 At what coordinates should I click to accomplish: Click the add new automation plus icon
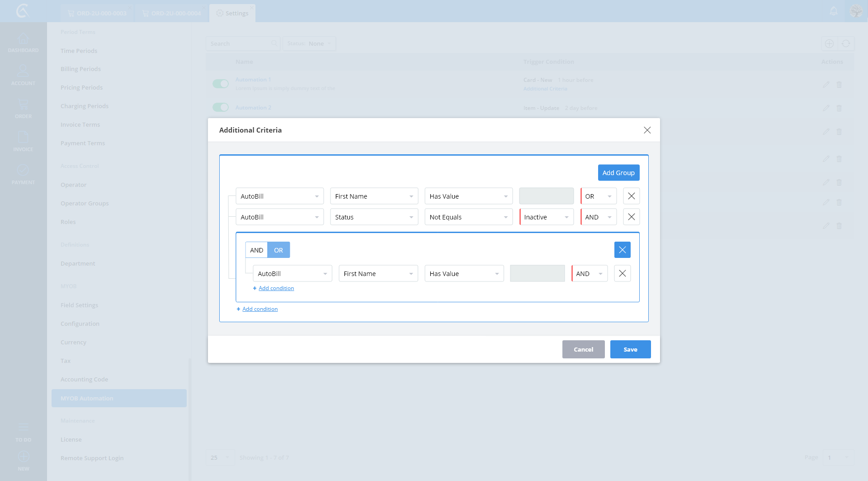pyautogui.click(x=829, y=43)
